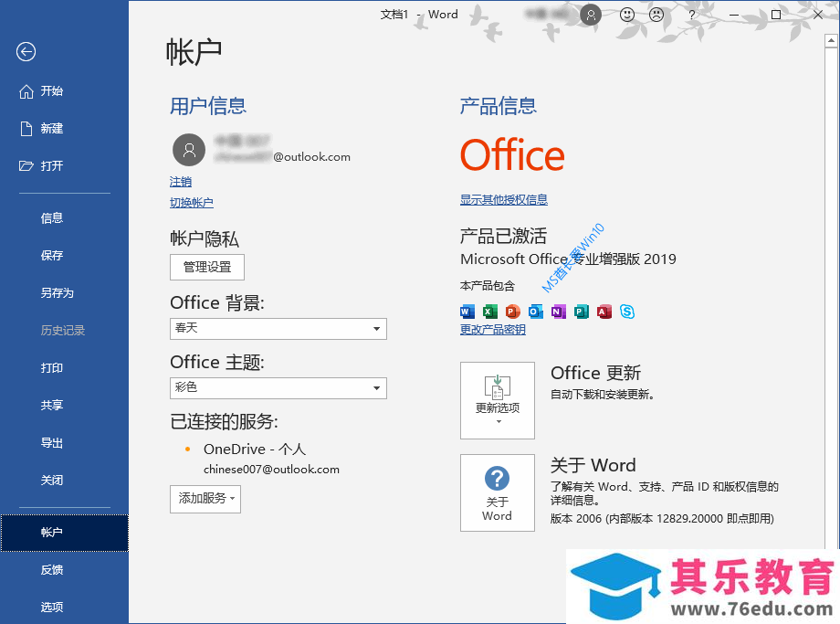Click the 切换帐户 switch account link
The image size is (840, 624).
[x=191, y=203]
